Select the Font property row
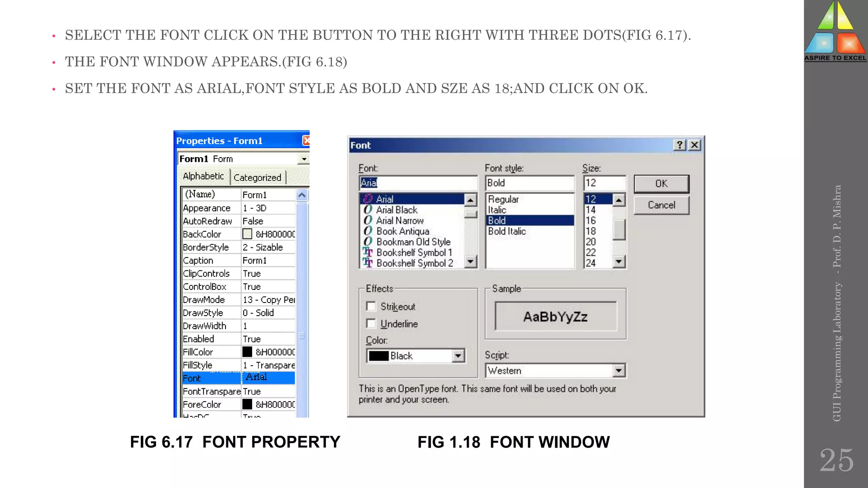This screenshot has height=488, width=868. [239, 378]
